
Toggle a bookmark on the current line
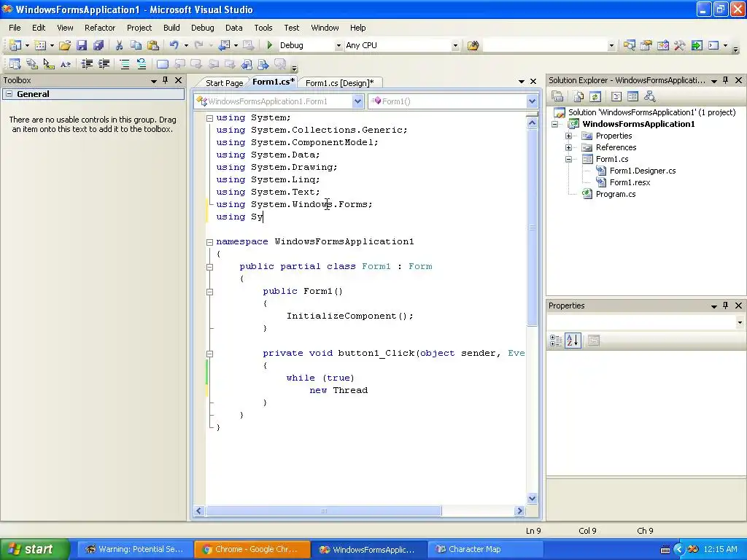click(163, 64)
